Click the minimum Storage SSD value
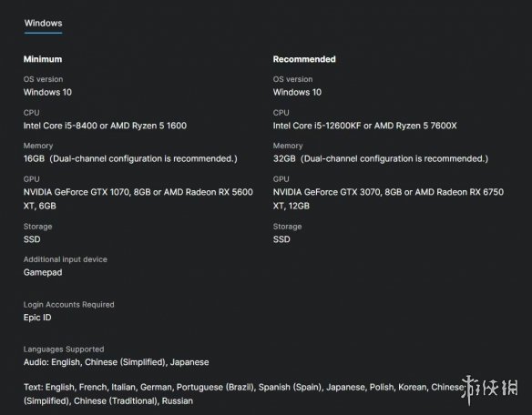This screenshot has width=532, height=415. pyautogui.click(x=32, y=239)
